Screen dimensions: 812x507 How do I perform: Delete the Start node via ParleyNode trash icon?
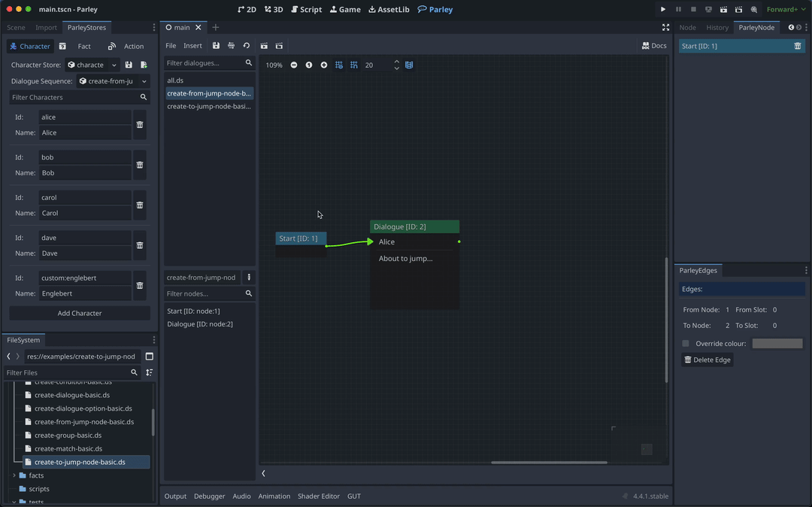click(x=797, y=45)
